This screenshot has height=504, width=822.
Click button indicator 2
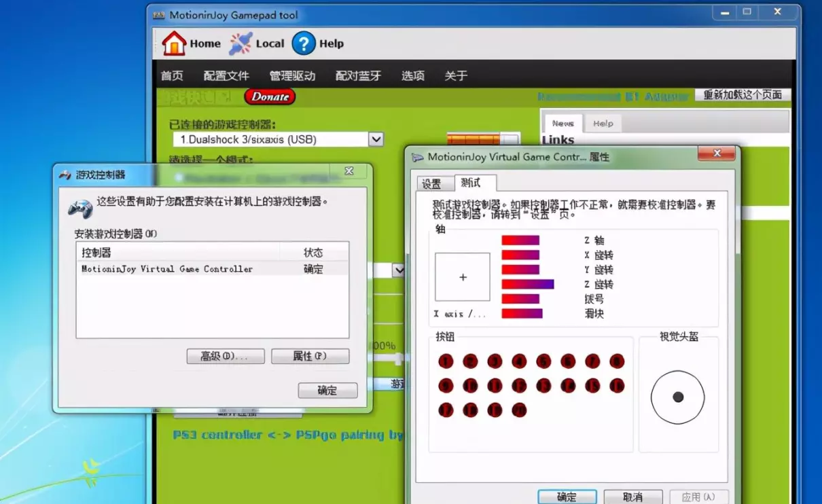point(470,361)
